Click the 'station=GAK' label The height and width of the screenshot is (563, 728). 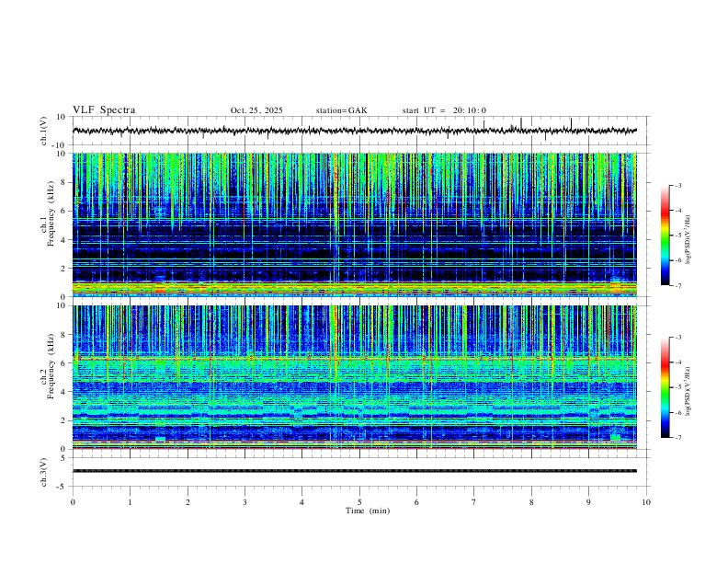[341, 110]
